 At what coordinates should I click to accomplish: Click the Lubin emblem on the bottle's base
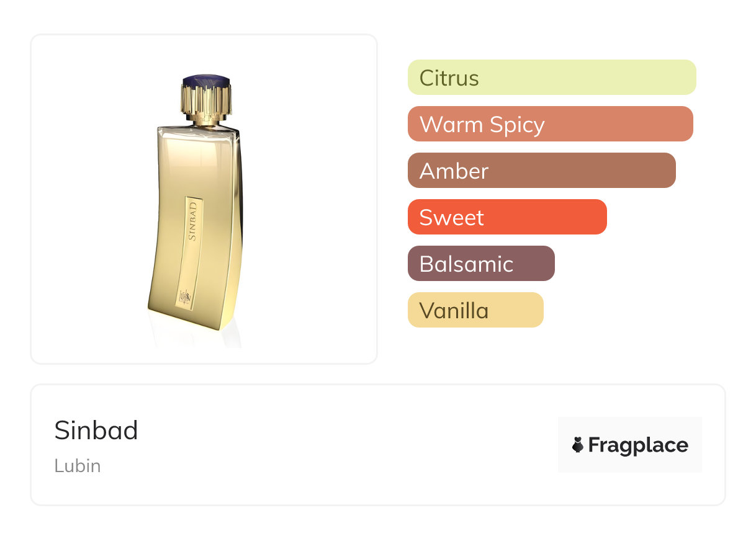(184, 297)
